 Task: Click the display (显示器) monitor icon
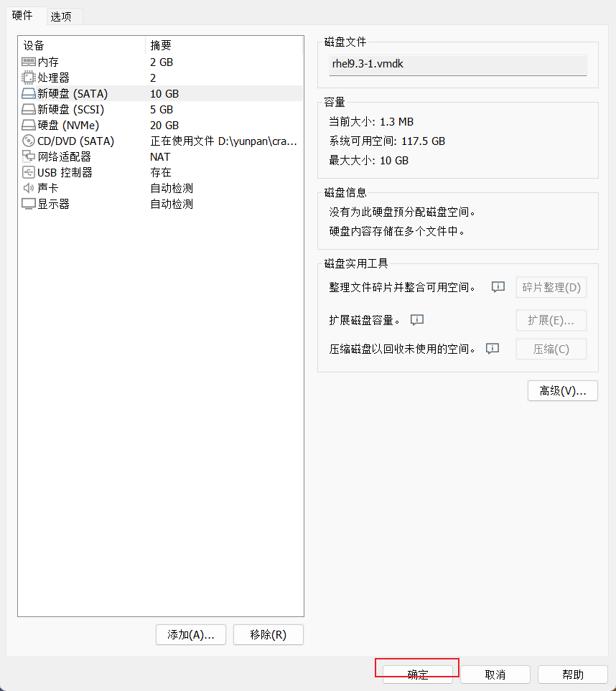tap(29, 204)
